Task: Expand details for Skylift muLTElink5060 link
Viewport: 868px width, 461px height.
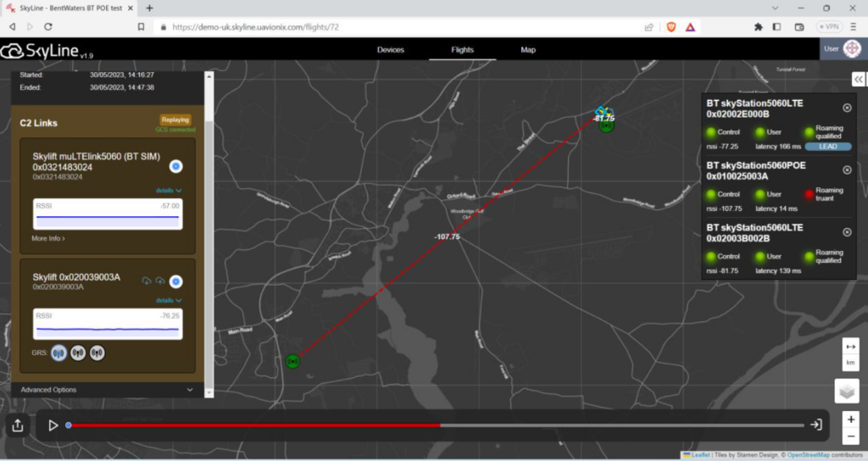Action: coord(169,191)
